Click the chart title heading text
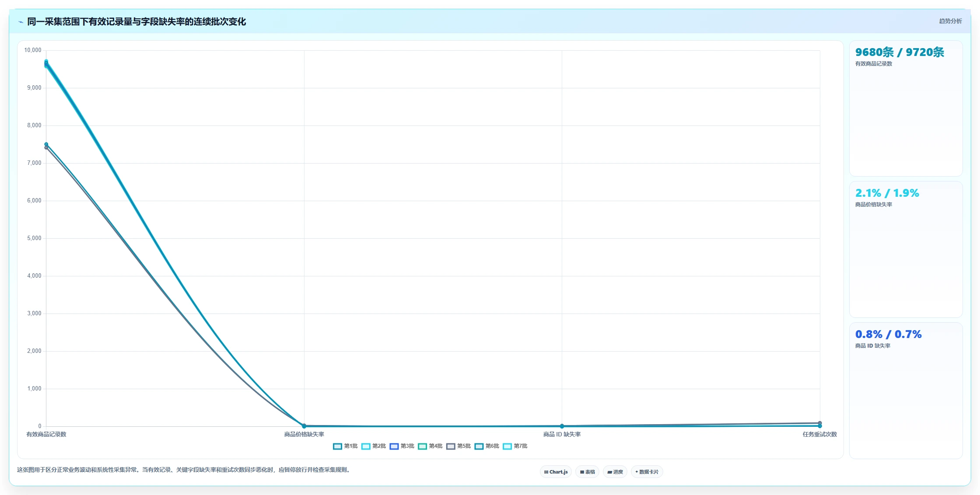 [136, 22]
